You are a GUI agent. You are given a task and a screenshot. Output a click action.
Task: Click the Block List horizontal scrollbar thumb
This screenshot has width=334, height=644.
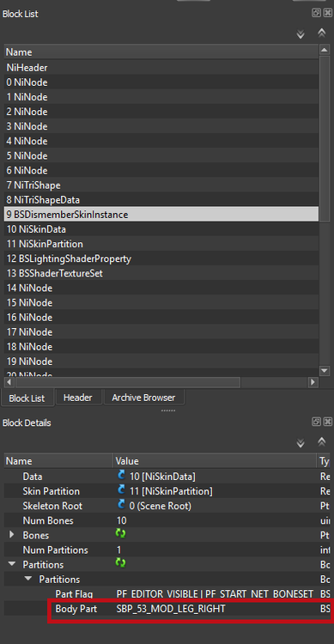pyautogui.click(x=128, y=382)
